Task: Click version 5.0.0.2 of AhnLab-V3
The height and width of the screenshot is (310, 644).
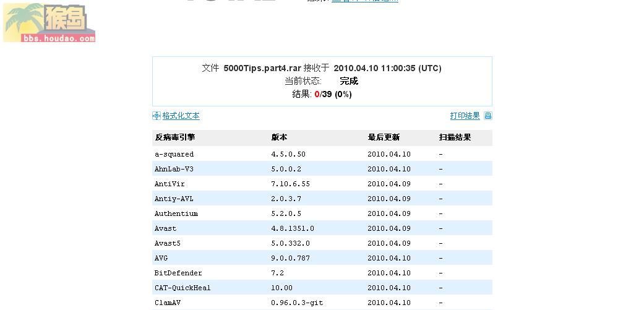Action: pyautogui.click(x=286, y=169)
